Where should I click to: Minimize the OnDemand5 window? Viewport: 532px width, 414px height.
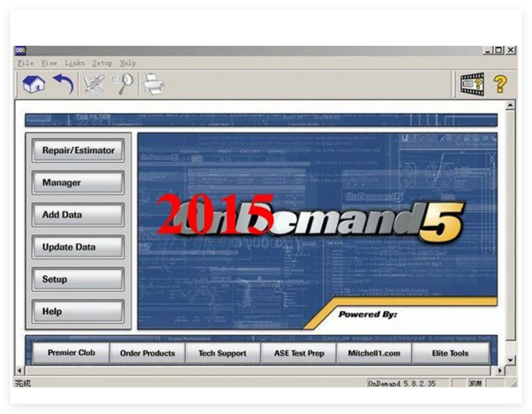[488, 50]
